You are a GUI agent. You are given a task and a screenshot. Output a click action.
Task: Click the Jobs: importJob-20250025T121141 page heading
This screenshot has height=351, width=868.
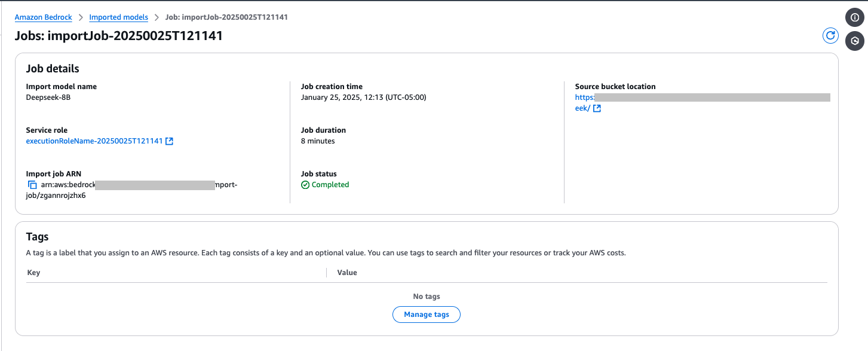pyautogui.click(x=118, y=36)
